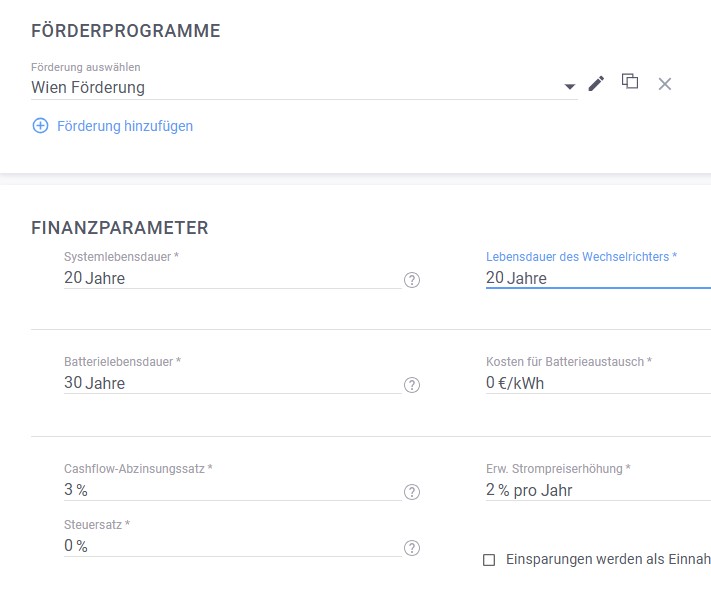Click the Lebensdauer des Wechselrichters field

pyautogui.click(x=596, y=278)
